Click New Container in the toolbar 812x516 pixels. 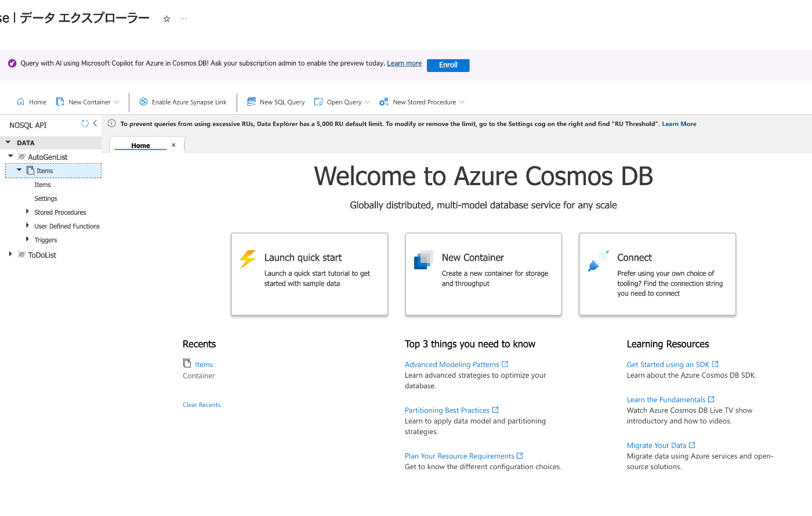click(84, 102)
